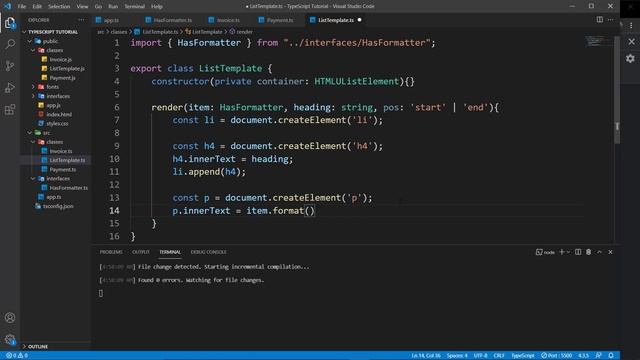This screenshot has width=640, height=360.
Task: Open the notifications bell in status bar
Action: pos(611,356)
